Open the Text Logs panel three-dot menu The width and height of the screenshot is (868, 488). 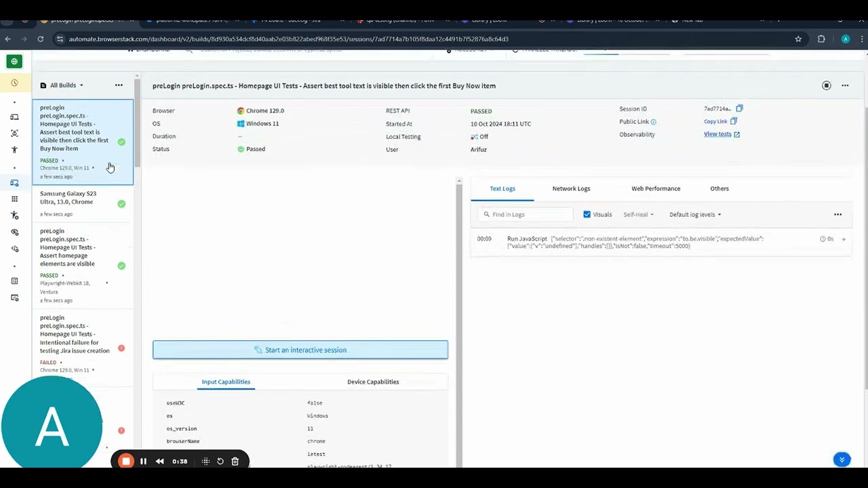tap(837, 214)
